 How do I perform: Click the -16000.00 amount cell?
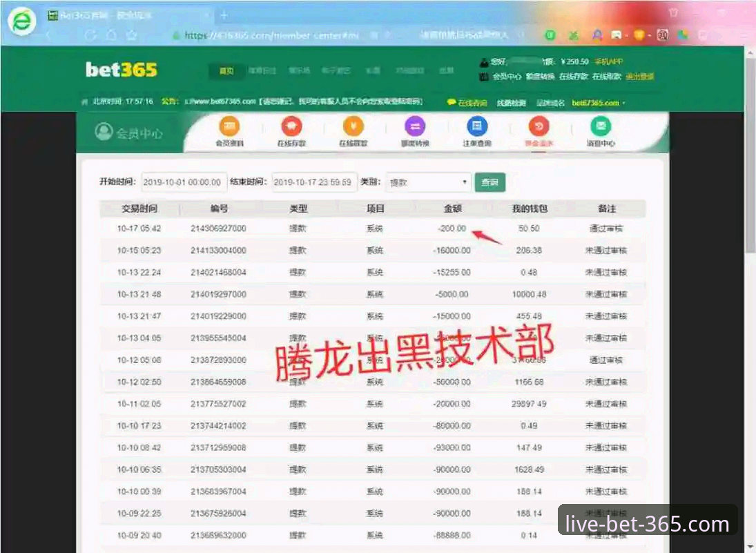tap(452, 251)
